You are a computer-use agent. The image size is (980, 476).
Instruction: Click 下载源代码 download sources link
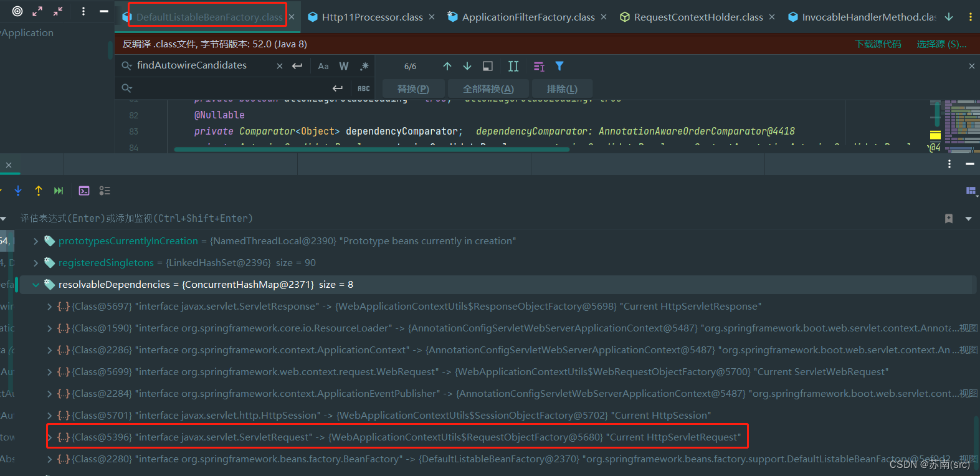878,44
